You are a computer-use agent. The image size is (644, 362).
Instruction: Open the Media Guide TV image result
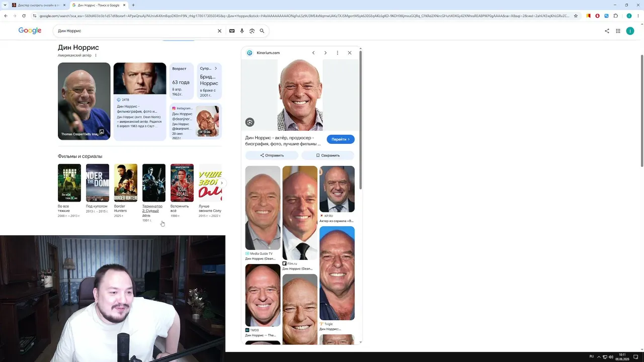click(263, 208)
